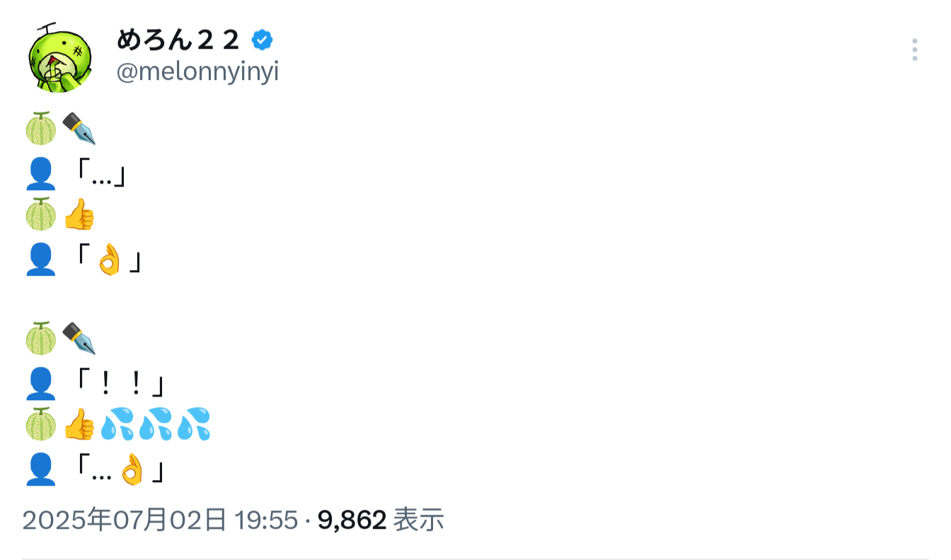Click the silhouette emoji beside the lone 「...」
The width and height of the screenshot is (951, 560).
tap(41, 174)
